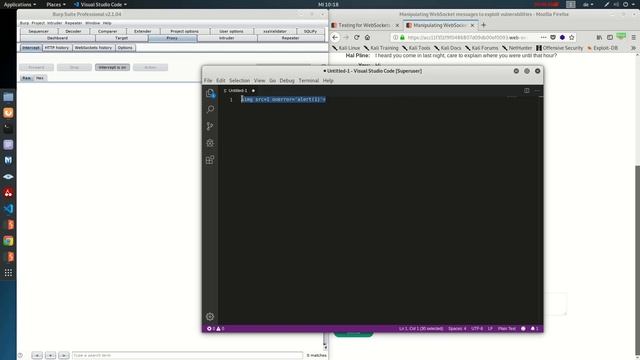Click the feedback smiley in VS Code status bar
640x360 pixels.
point(523,329)
